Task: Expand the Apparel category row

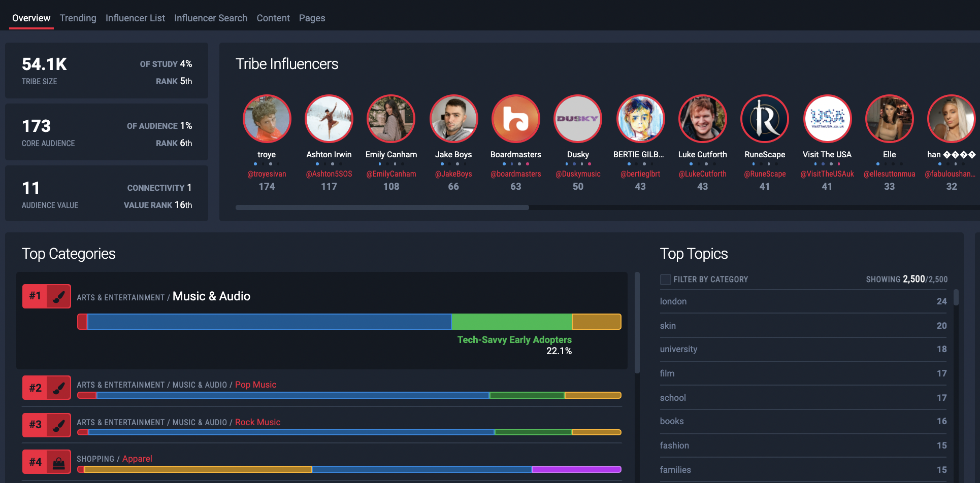Action: click(x=322, y=462)
